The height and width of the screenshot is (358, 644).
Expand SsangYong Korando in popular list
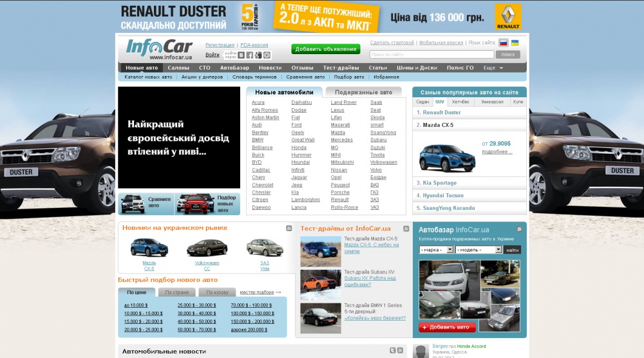point(469,208)
